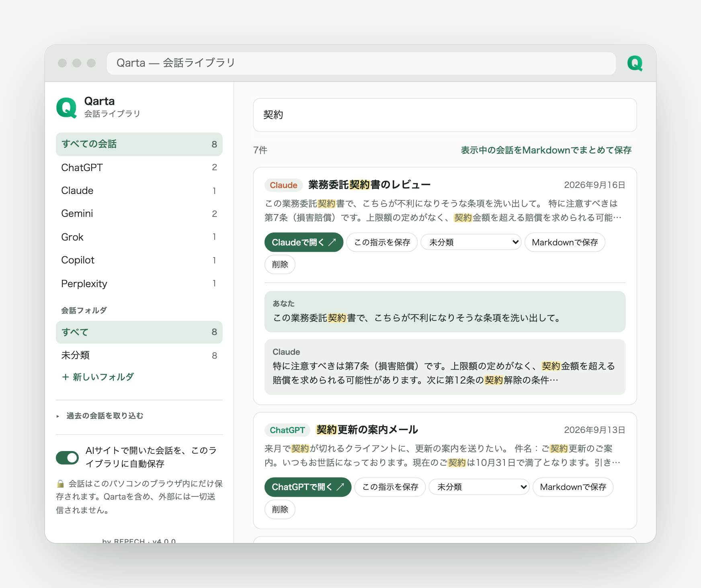Viewport: 701px width, 588px height.
Task: Select the 未分類 folder
Action: click(x=139, y=355)
